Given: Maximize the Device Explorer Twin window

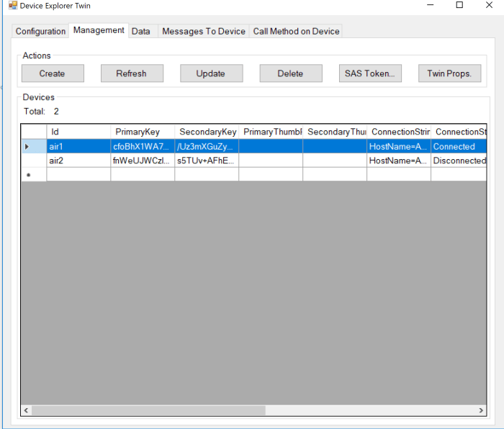Looking at the screenshot, I should coord(459,5).
